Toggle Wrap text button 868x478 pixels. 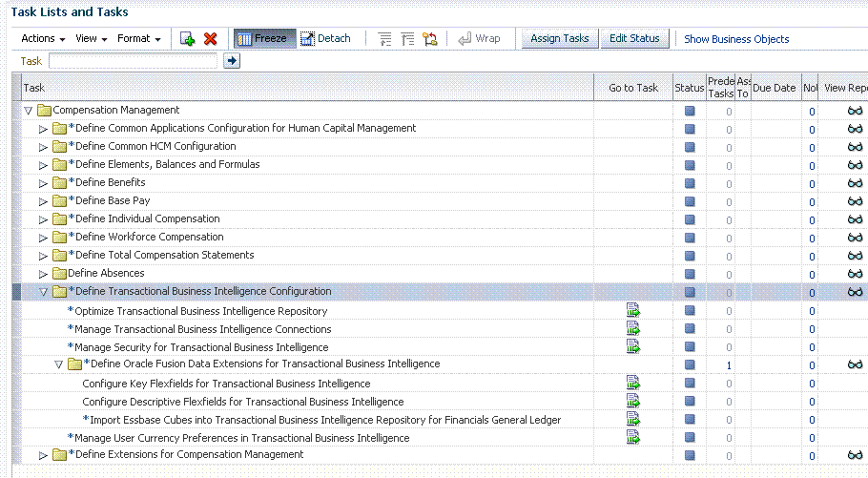pyautogui.click(x=480, y=39)
